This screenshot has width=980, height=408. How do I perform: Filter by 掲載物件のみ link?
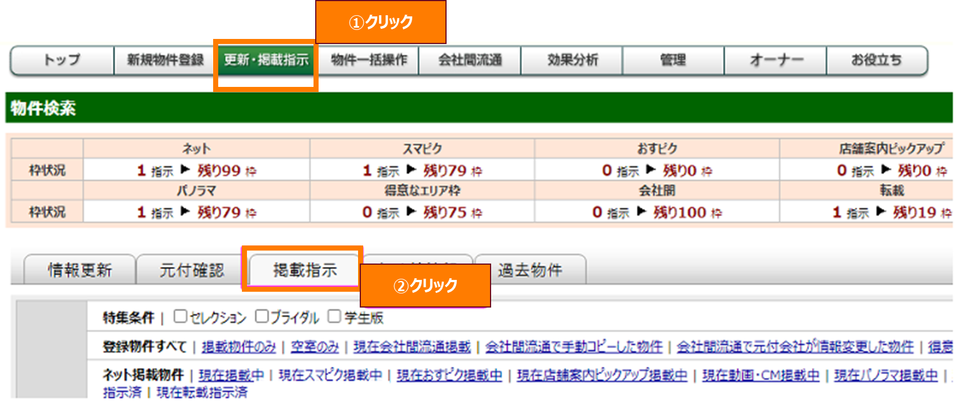point(239,347)
